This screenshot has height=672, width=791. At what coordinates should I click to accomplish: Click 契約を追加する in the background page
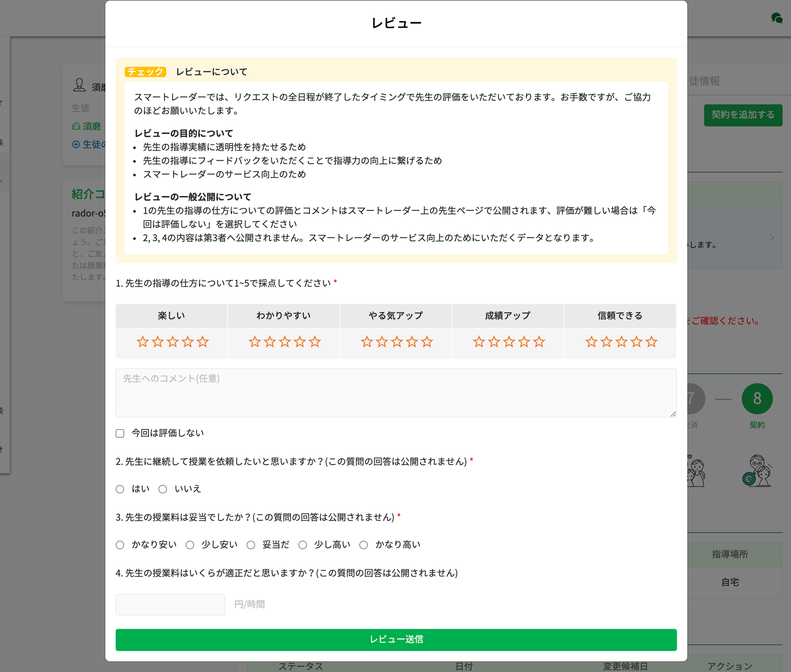(743, 115)
